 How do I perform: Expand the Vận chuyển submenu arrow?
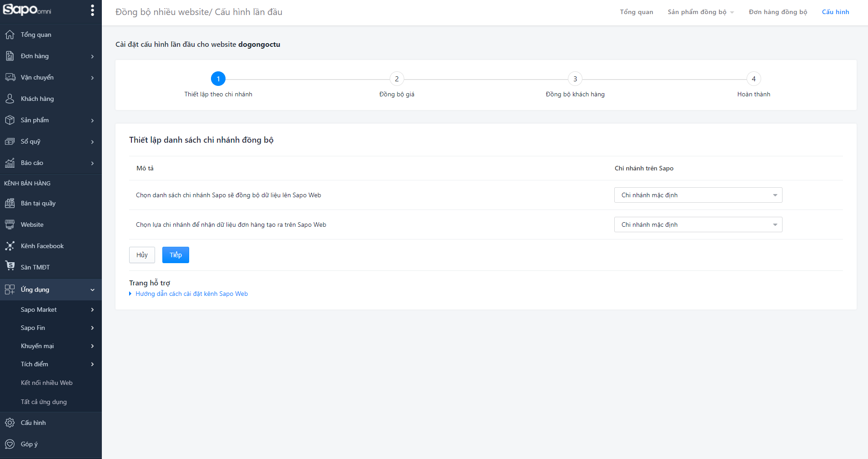coord(92,78)
